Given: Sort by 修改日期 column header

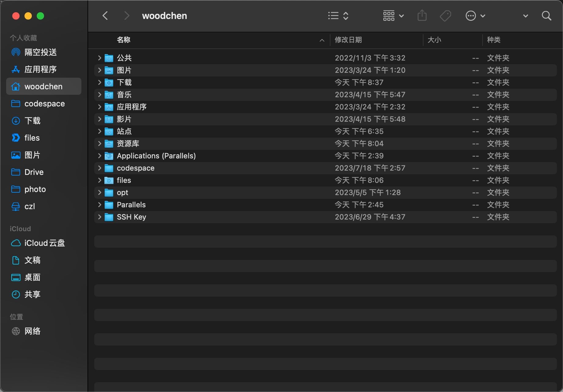Looking at the screenshot, I should 348,40.
